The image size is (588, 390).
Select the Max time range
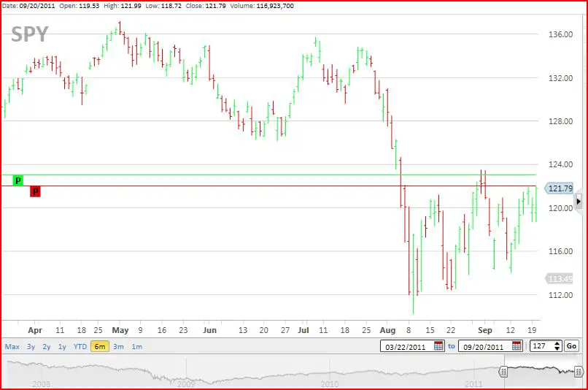12,346
